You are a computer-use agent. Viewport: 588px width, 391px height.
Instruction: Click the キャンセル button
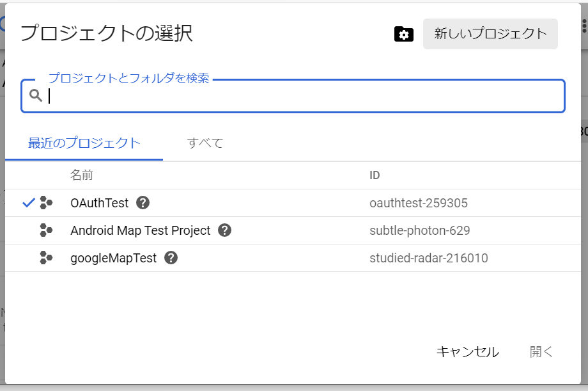[468, 352]
